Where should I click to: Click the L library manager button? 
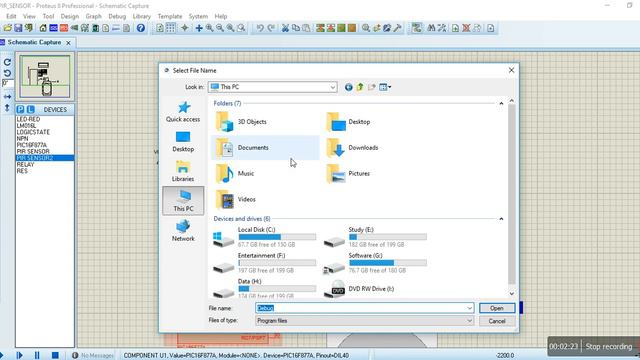(x=31, y=109)
